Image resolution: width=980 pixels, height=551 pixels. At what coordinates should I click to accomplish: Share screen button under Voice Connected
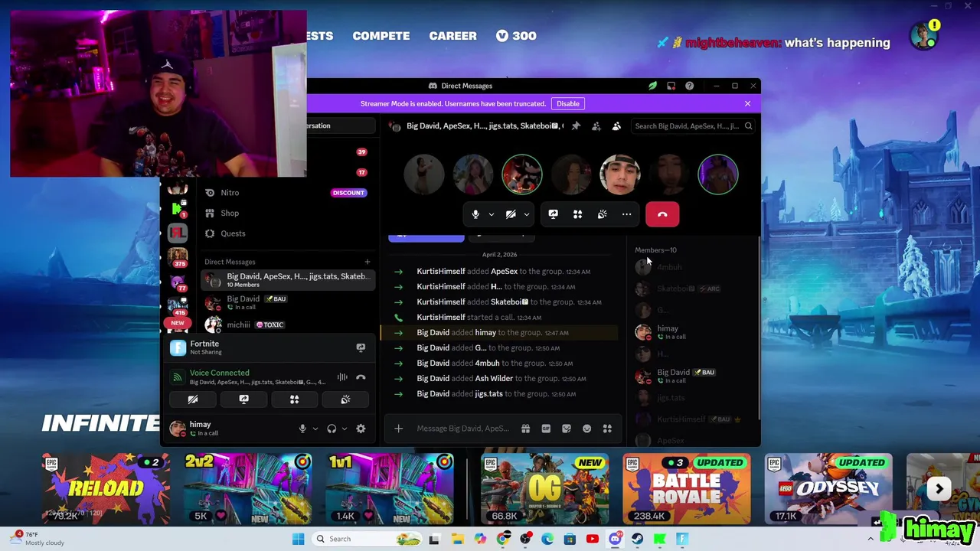243,399
